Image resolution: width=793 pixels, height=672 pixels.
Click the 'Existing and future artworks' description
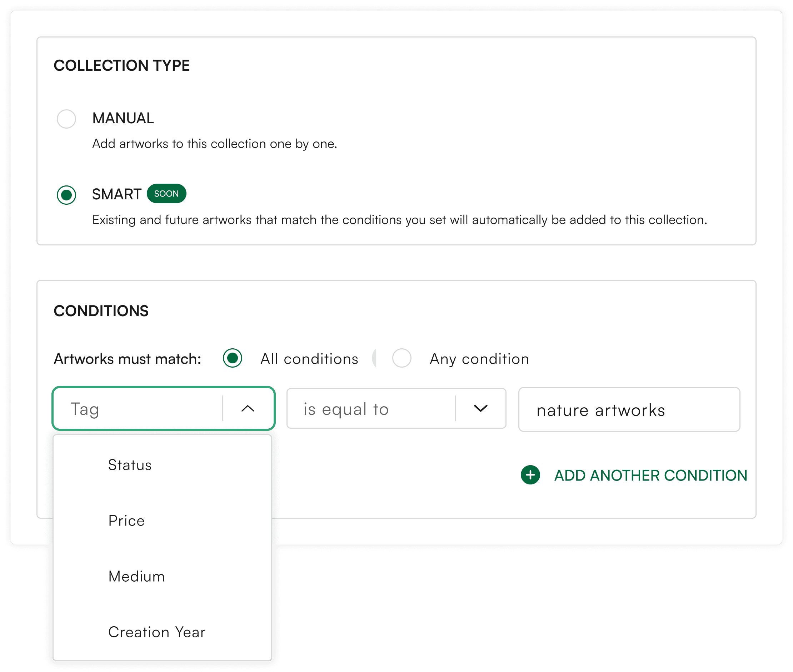[x=400, y=220]
